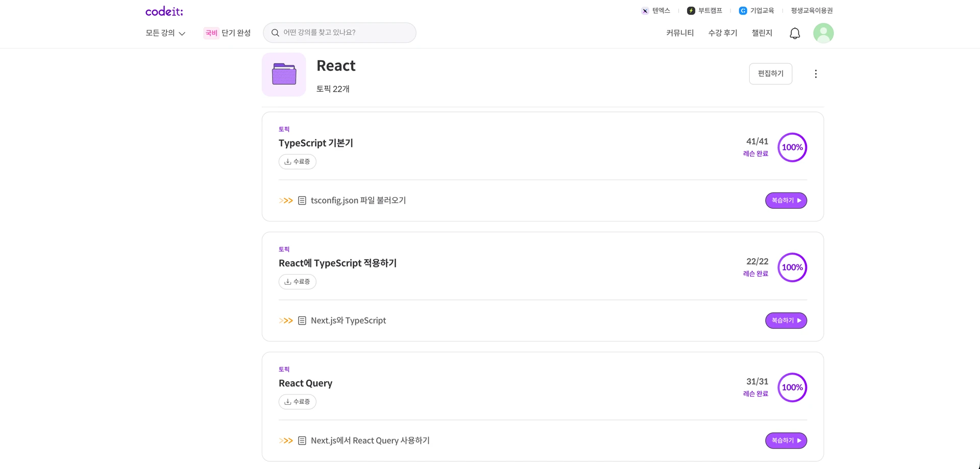This screenshot has width=980, height=469.
Task: Go to 수강 후기 page
Action: tap(723, 33)
